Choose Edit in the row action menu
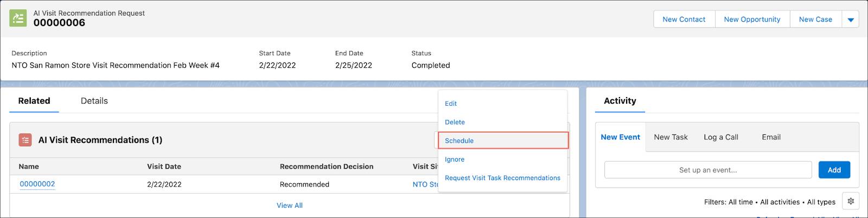 click(x=451, y=104)
